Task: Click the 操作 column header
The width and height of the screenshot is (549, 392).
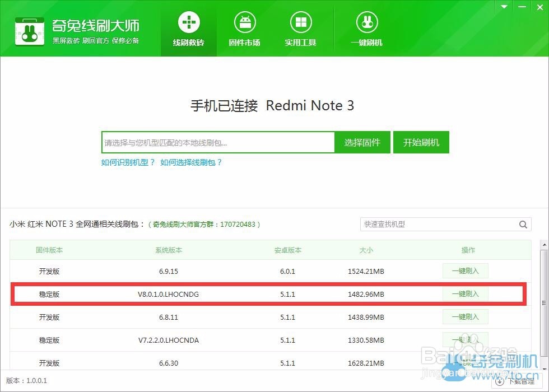Action: pyautogui.click(x=468, y=250)
